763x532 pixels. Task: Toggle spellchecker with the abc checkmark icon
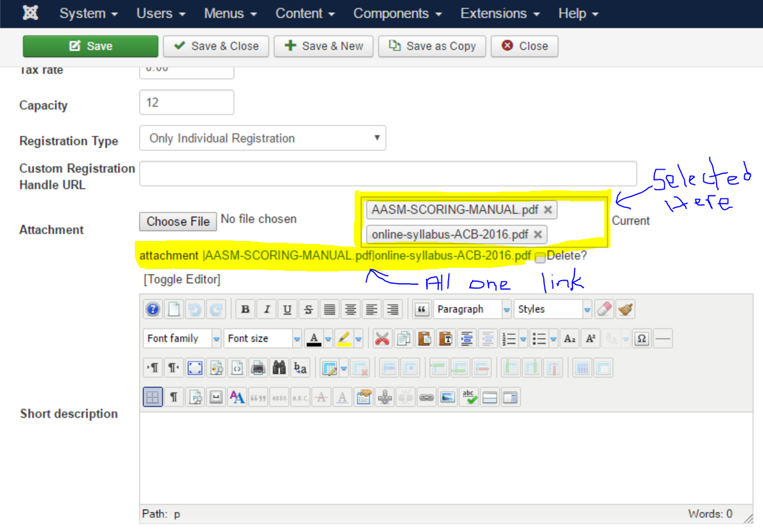click(x=469, y=398)
